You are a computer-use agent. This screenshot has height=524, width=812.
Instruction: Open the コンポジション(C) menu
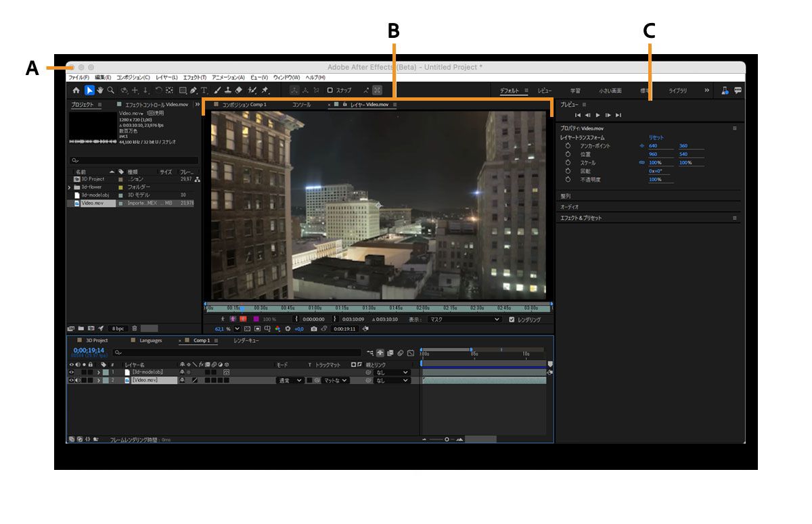[133, 77]
